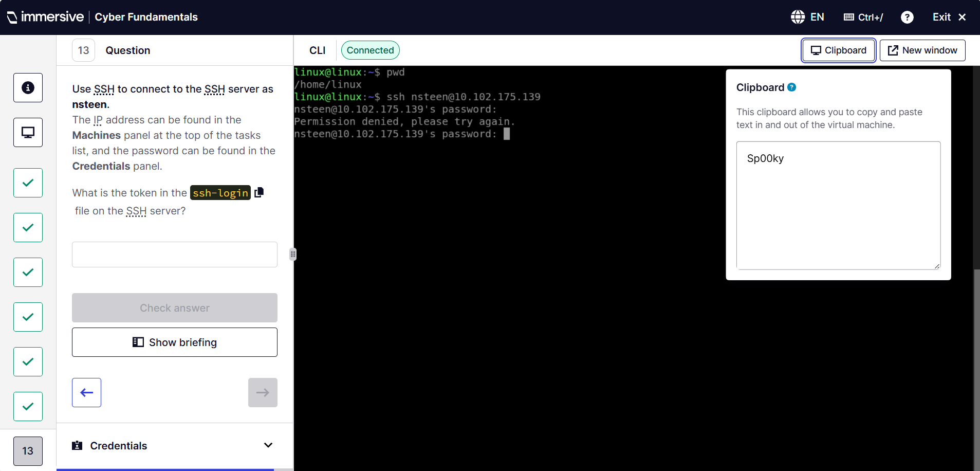Copy the ssh-login filename using copy icon
Image resolution: width=980 pixels, height=471 pixels.
coord(258,192)
